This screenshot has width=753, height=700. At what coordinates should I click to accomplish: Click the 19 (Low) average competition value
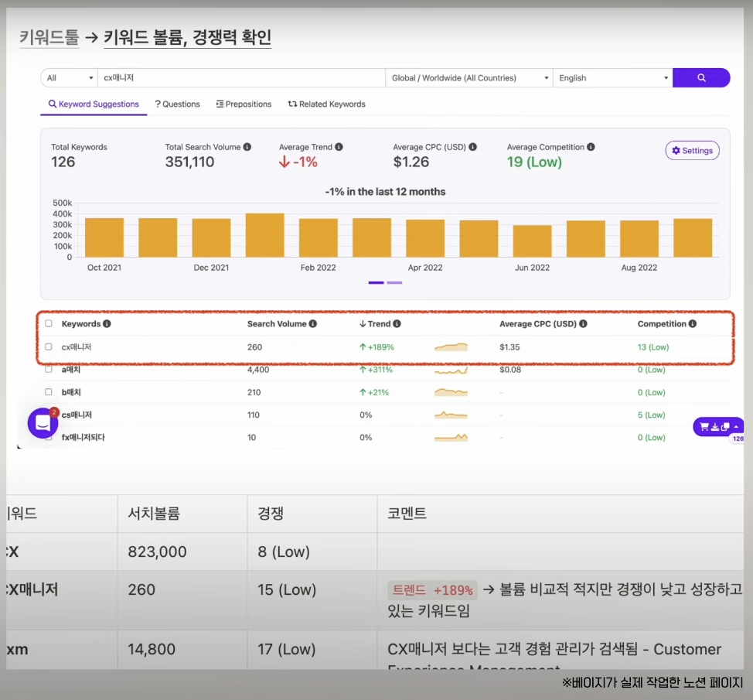click(x=534, y=162)
